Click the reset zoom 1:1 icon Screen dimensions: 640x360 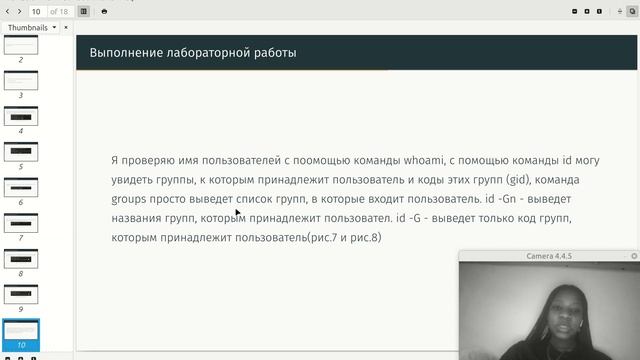tap(599, 11)
